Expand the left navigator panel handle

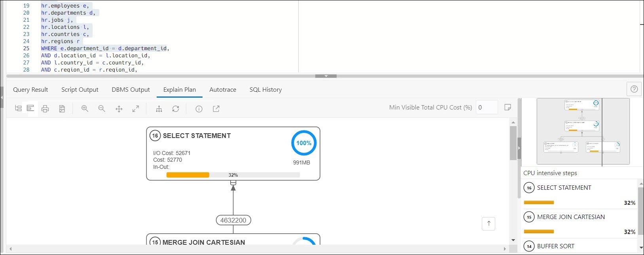pos(2,97)
